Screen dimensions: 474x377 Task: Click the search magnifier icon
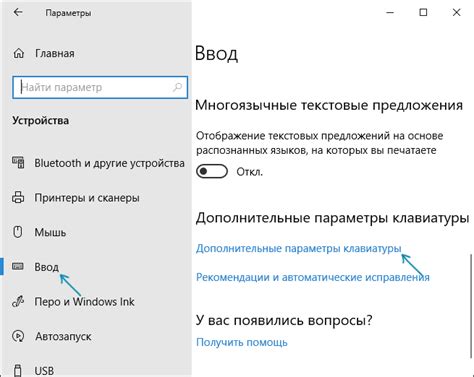click(178, 87)
